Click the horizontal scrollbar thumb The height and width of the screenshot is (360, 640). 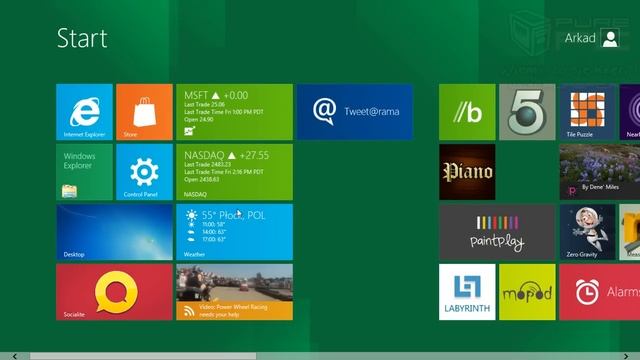[143, 356]
